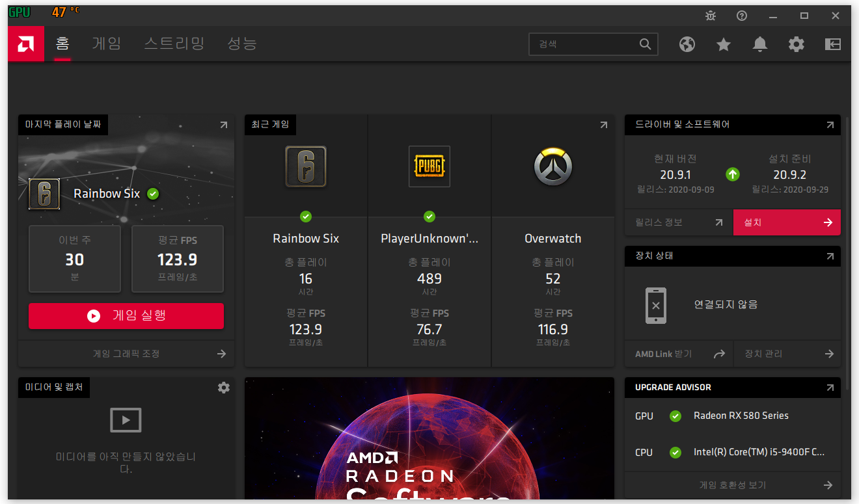The width and height of the screenshot is (859, 504).
Task: Click PlayerUnknown's game title
Action: [x=429, y=239]
